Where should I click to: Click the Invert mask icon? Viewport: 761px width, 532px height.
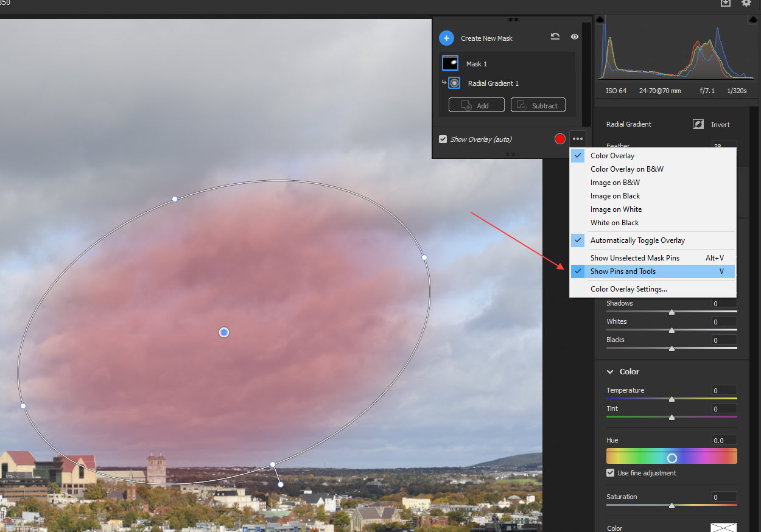click(698, 124)
